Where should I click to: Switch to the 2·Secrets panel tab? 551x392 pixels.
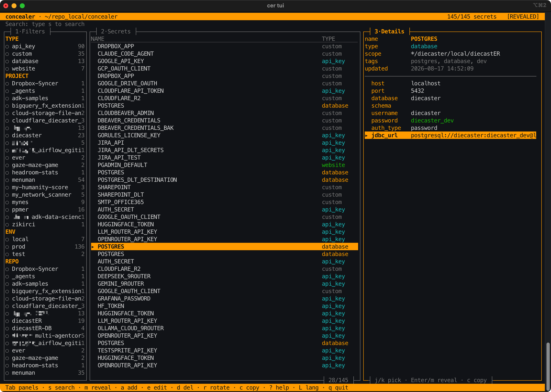click(x=116, y=31)
